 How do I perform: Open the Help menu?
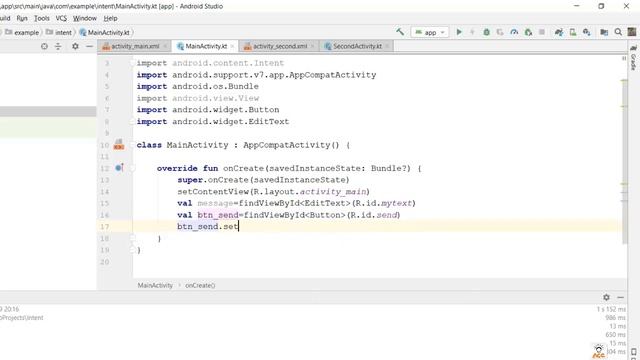click(110, 18)
